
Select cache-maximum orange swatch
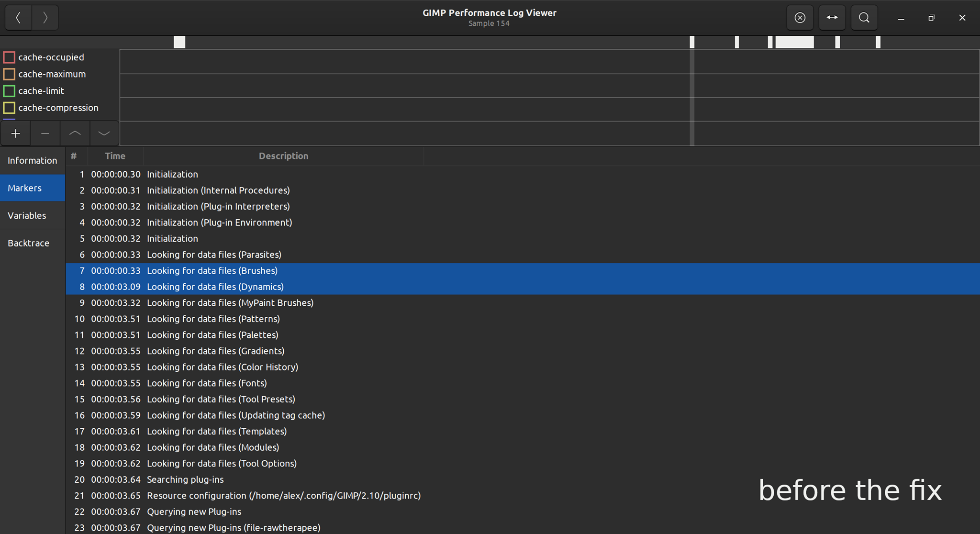click(9, 74)
